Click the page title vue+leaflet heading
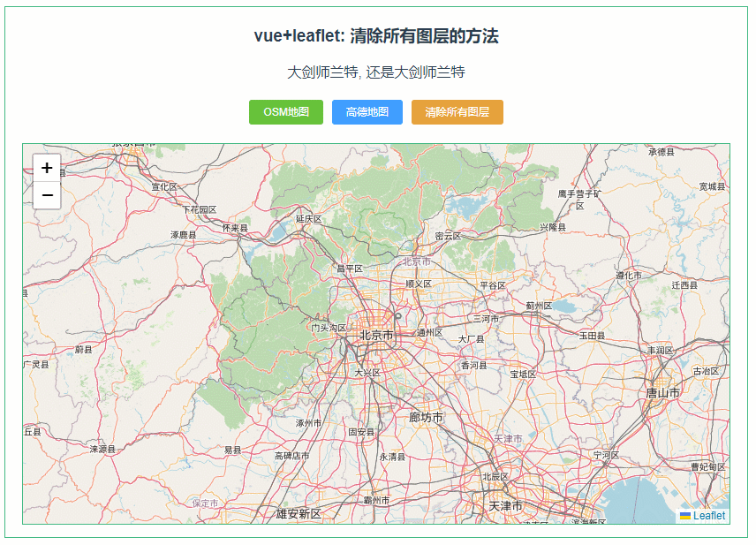 pos(376,35)
